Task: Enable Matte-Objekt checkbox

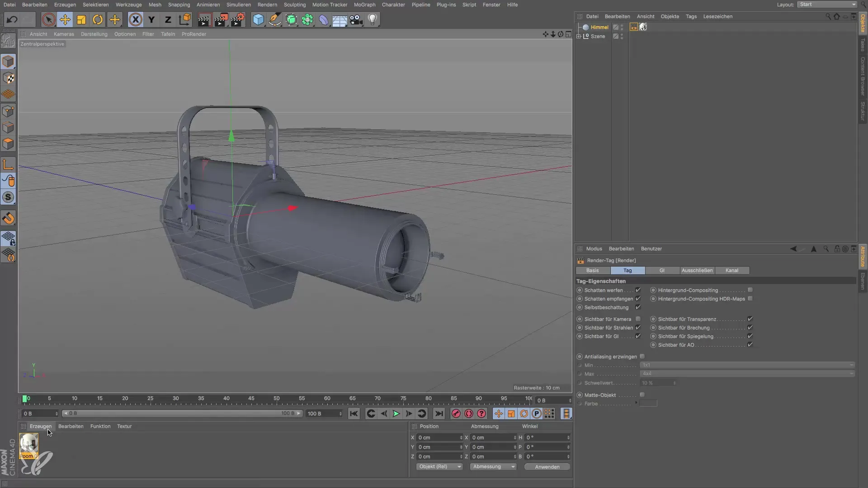Action: point(642,395)
